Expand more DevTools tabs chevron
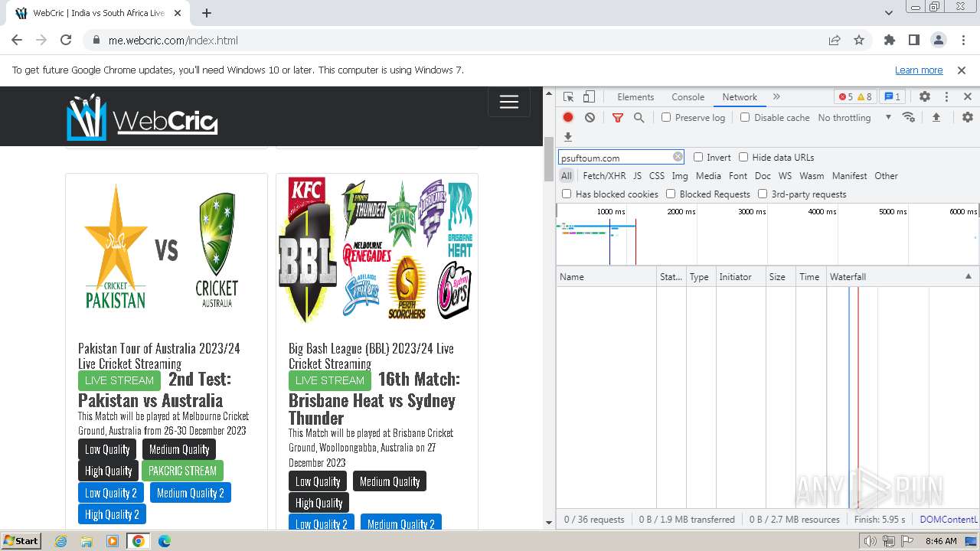 [776, 97]
